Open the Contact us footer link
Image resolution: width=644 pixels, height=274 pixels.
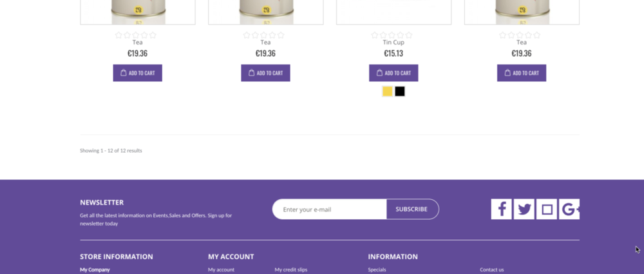pyautogui.click(x=492, y=269)
